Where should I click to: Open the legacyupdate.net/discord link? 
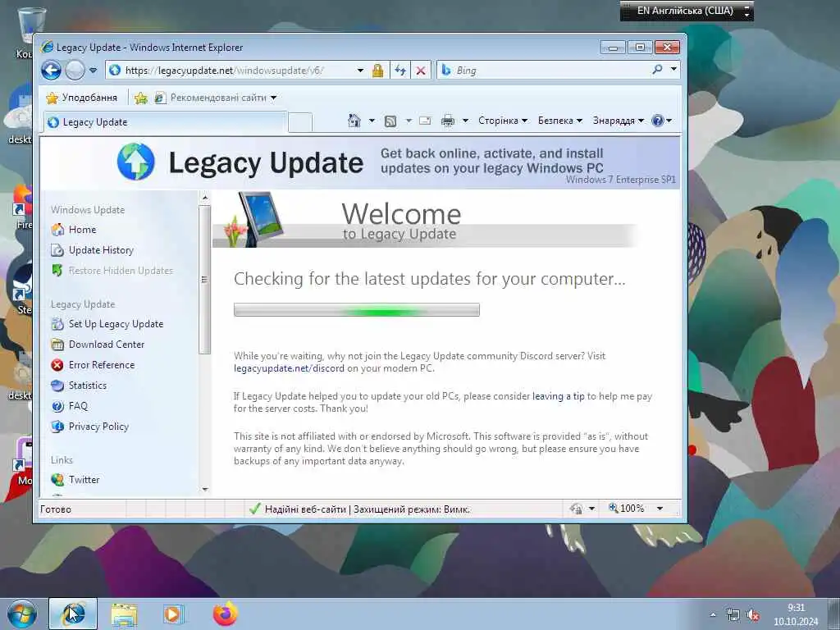pyautogui.click(x=290, y=368)
